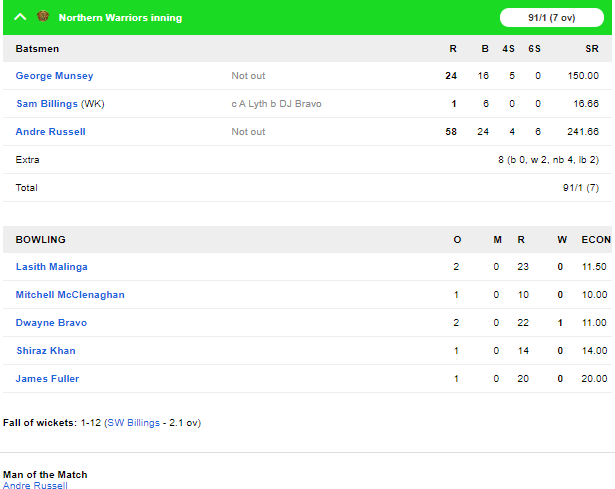Click strike rate 16.66
The width and height of the screenshot is (615, 489).
click(586, 104)
